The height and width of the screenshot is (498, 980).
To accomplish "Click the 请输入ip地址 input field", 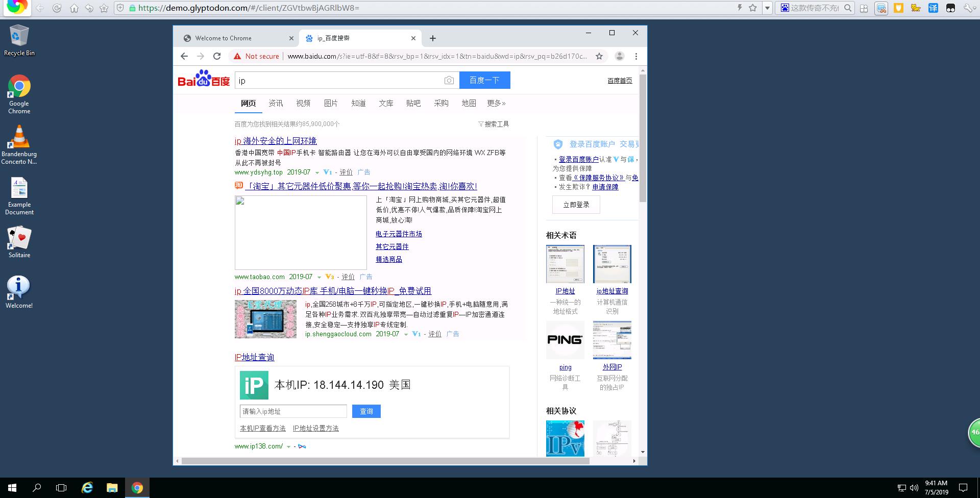I will (x=293, y=411).
